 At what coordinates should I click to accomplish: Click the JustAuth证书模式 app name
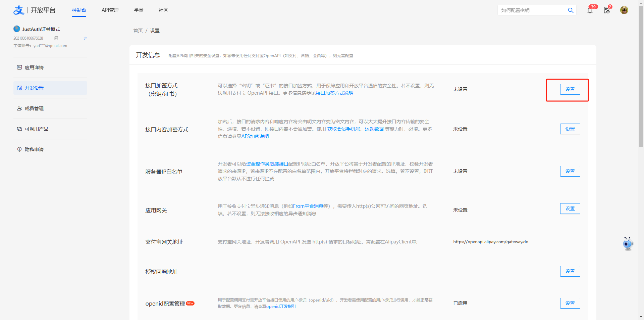pyautogui.click(x=41, y=29)
